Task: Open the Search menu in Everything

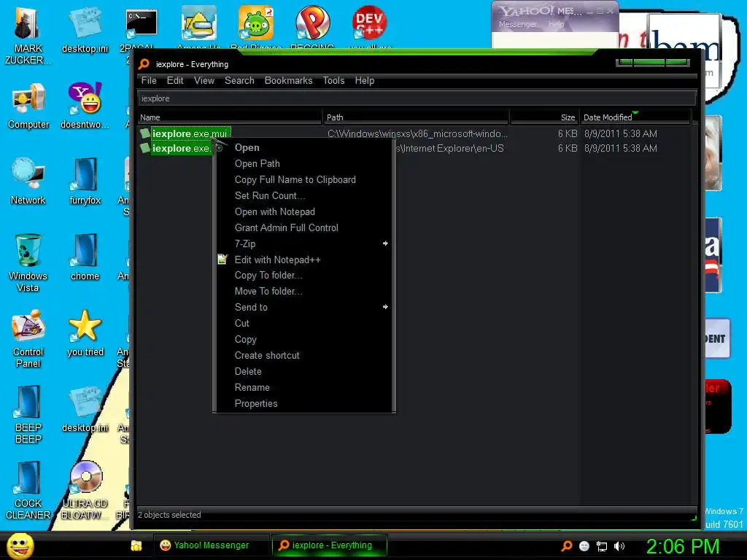Action: click(239, 80)
